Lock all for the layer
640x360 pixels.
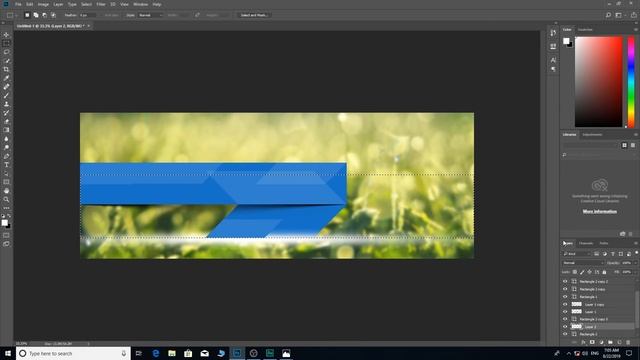coord(604,272)
